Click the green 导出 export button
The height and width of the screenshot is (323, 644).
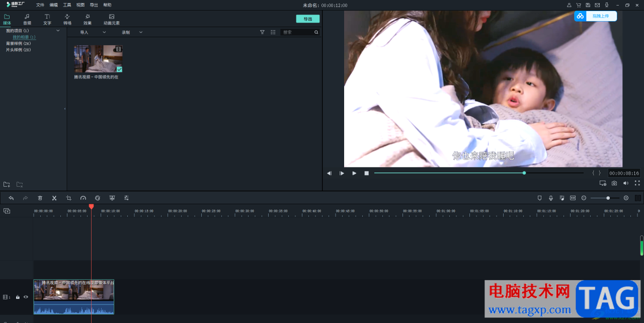pyautogui.click(x=308, y=19)
